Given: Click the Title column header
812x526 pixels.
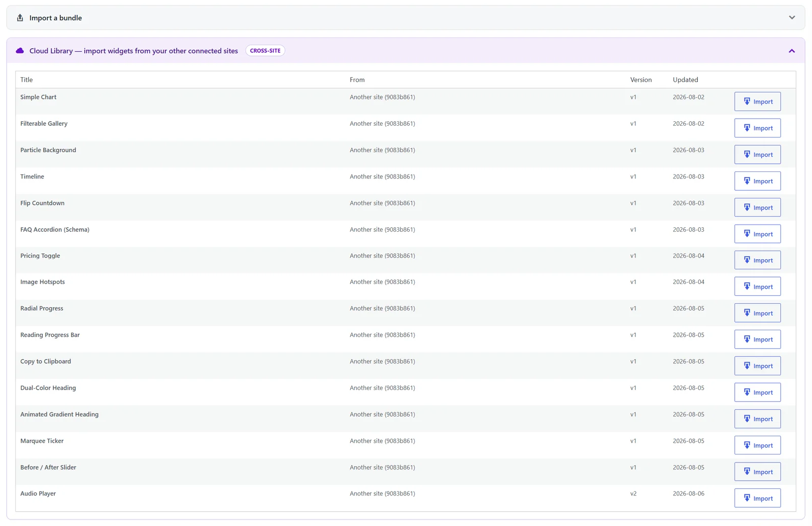Looking at the screenshot, I should (x=26, y=80).
